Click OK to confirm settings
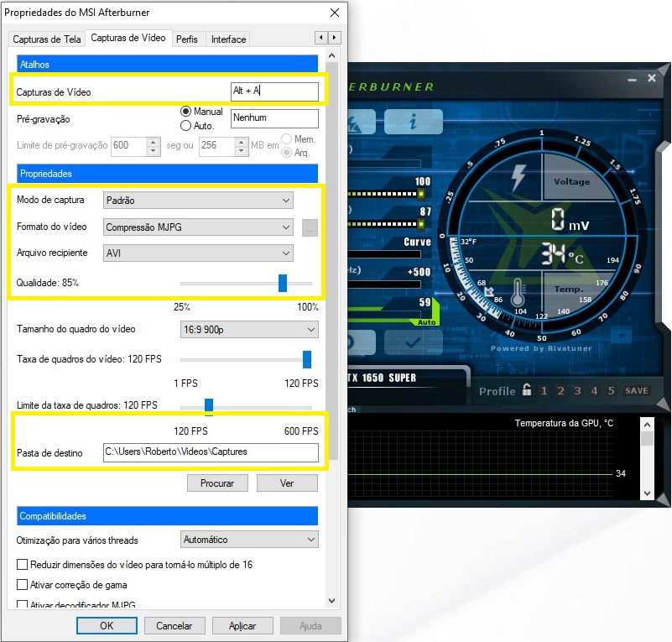The height and width of the screenshot is (642, 672). click(x=107, y=626)
